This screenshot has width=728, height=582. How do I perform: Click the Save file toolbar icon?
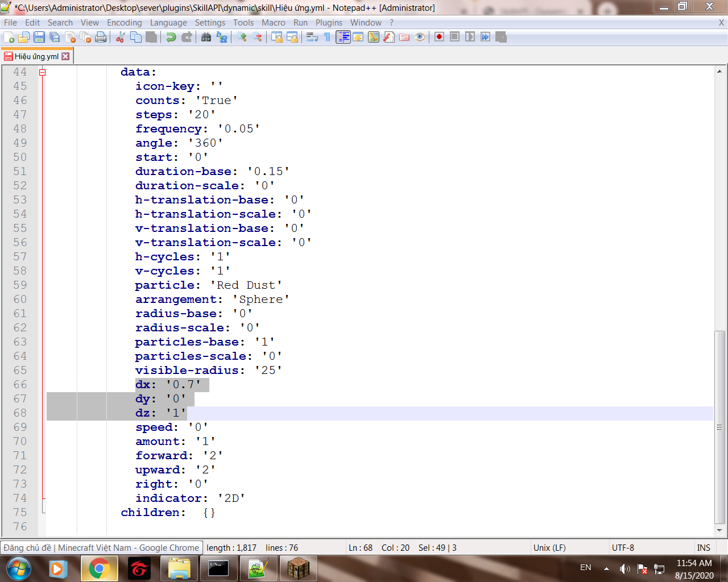(39, 37)
